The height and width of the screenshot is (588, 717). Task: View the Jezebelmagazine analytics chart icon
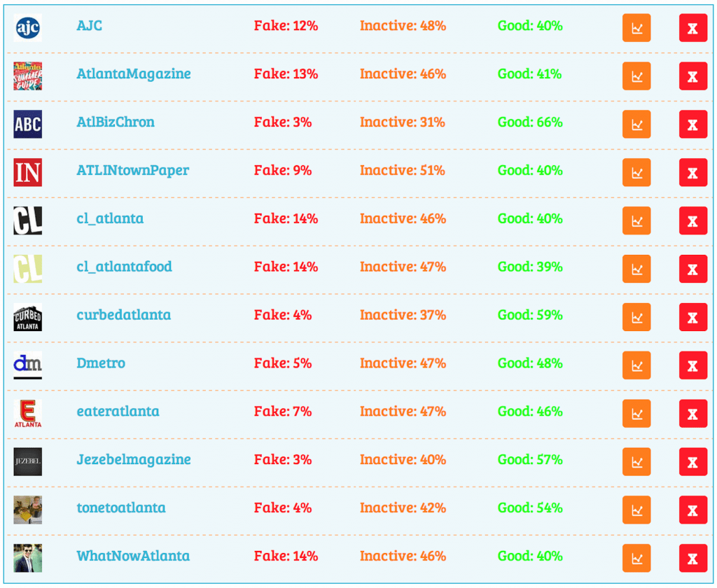coord(636,462)
